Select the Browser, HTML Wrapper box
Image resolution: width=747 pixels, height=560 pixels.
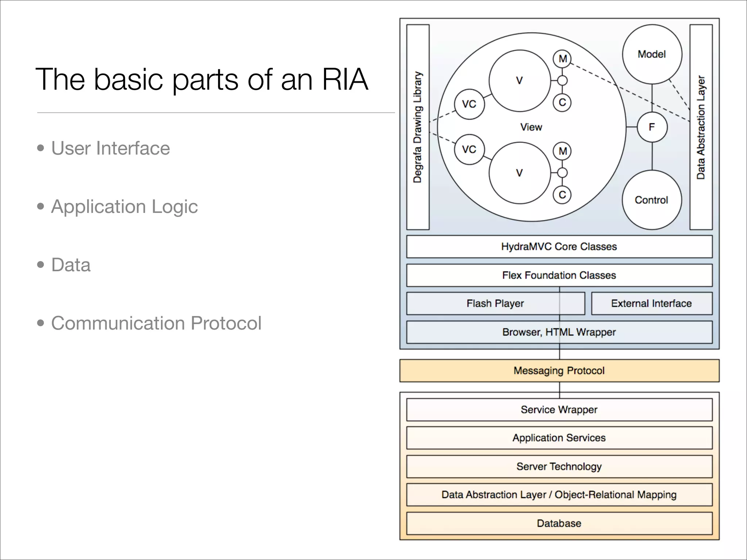[559, 332]
